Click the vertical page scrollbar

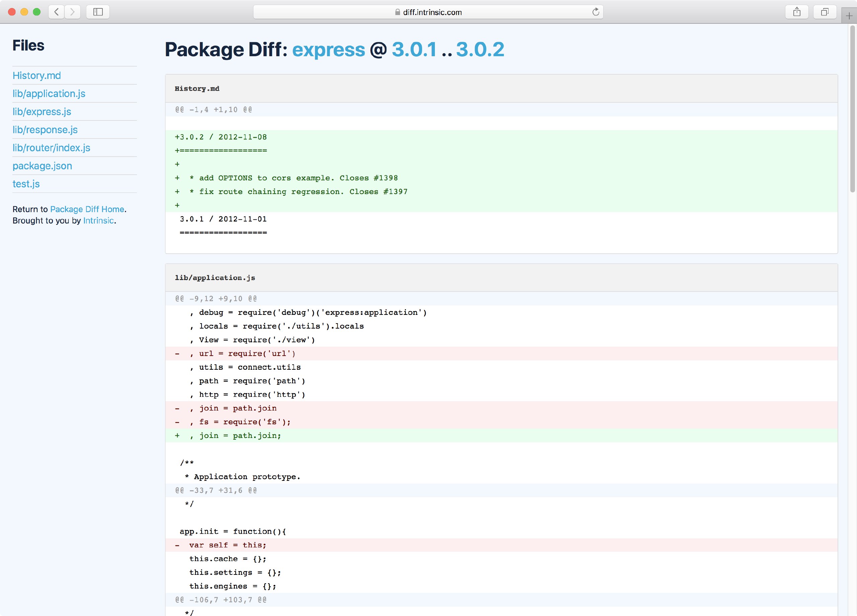pyautogui.click(x=852, y=109)
